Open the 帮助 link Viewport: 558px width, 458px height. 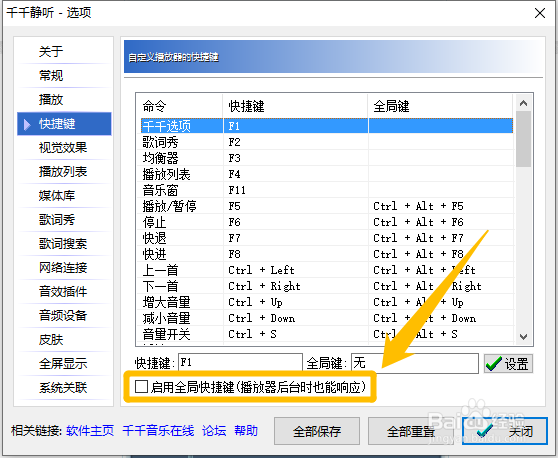[x=246, y=431]
